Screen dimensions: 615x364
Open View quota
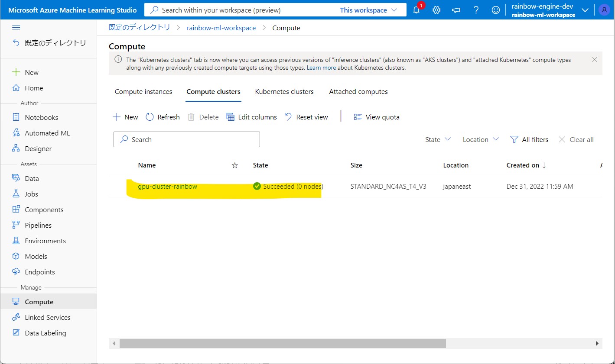point(377,117)
